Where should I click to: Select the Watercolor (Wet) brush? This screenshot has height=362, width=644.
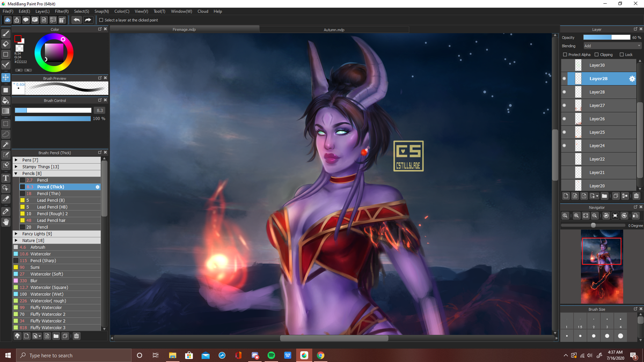[x=56, y=294]
